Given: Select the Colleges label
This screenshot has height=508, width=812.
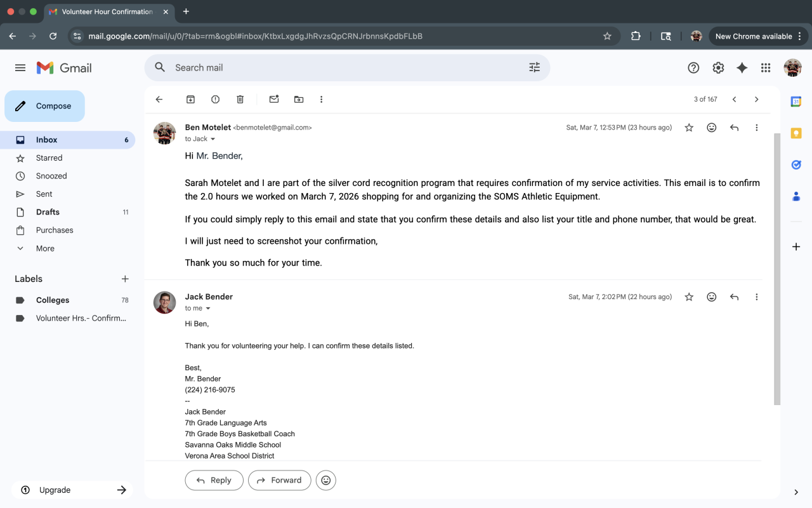Looking at the screenshot, I should (x=53, y=300).
